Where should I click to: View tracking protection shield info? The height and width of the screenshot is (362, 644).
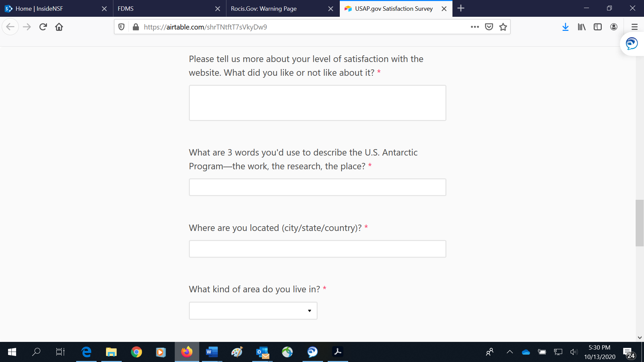[121, 27]
